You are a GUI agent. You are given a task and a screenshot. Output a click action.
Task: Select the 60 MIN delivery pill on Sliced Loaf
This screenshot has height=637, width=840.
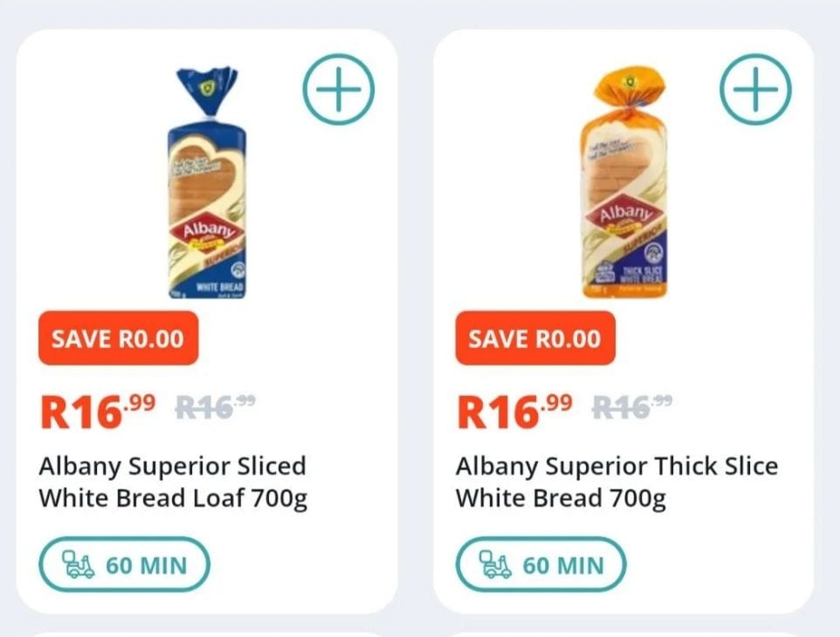click(124, 565)
